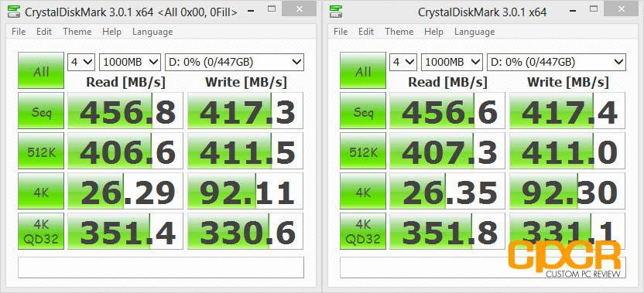This screenshot has height=293, width=644.
Task: Open the File menu in the left window
Action: (19, 32)
